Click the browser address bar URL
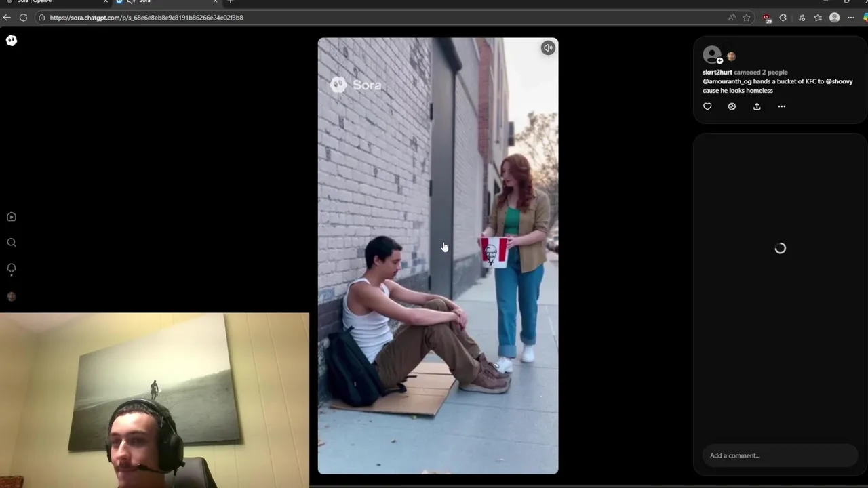868x488 pixels. pos(146,18)
